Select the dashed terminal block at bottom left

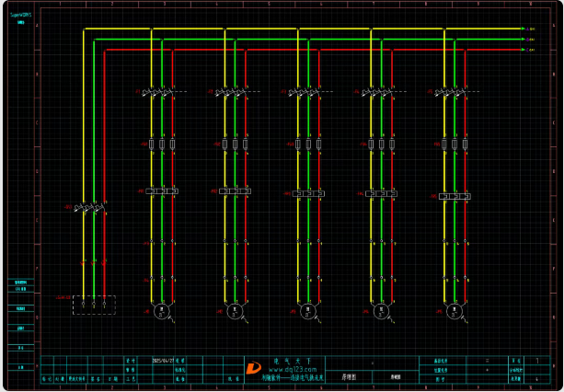coord(94,305)
